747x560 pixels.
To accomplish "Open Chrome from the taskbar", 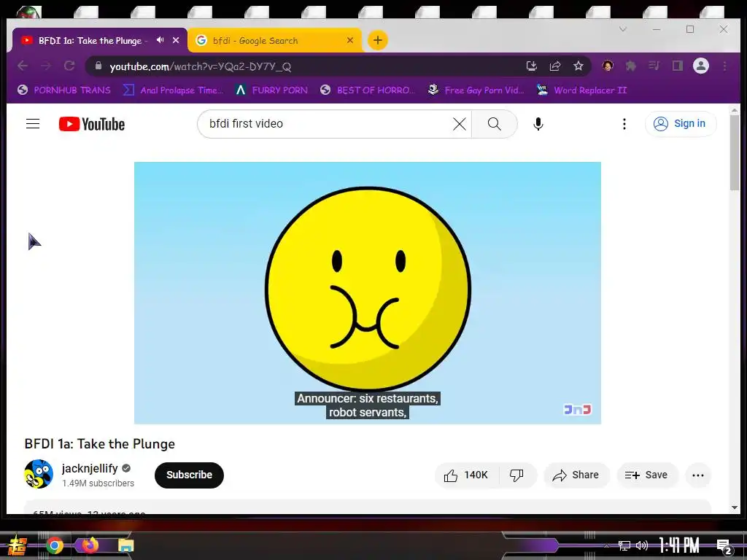I will point(54,545).
